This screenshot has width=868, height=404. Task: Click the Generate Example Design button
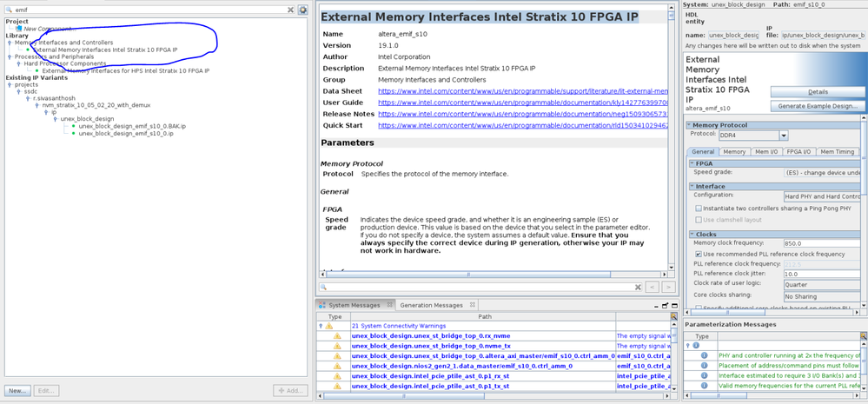point(816,106)
